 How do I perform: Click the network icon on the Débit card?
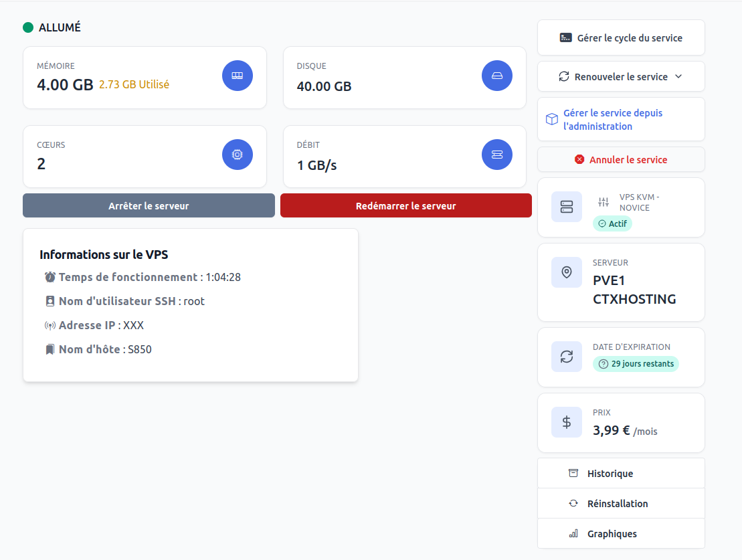(496, 155)
